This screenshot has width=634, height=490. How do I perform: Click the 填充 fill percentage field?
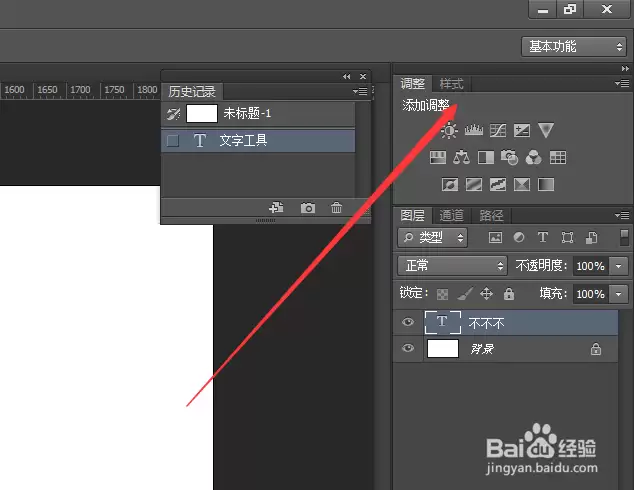tap(591, 294)
